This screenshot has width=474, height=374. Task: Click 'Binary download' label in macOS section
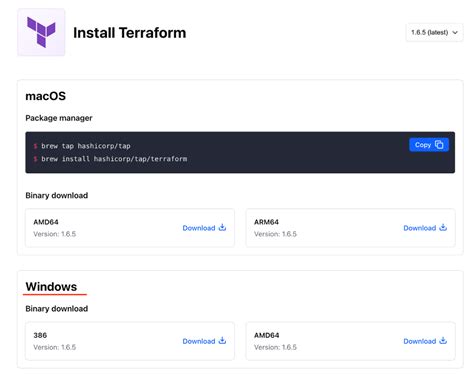coord(57,195)
